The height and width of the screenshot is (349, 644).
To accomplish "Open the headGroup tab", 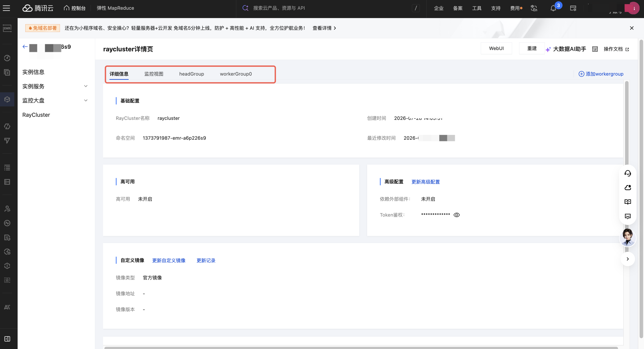I will click(191, 74).
